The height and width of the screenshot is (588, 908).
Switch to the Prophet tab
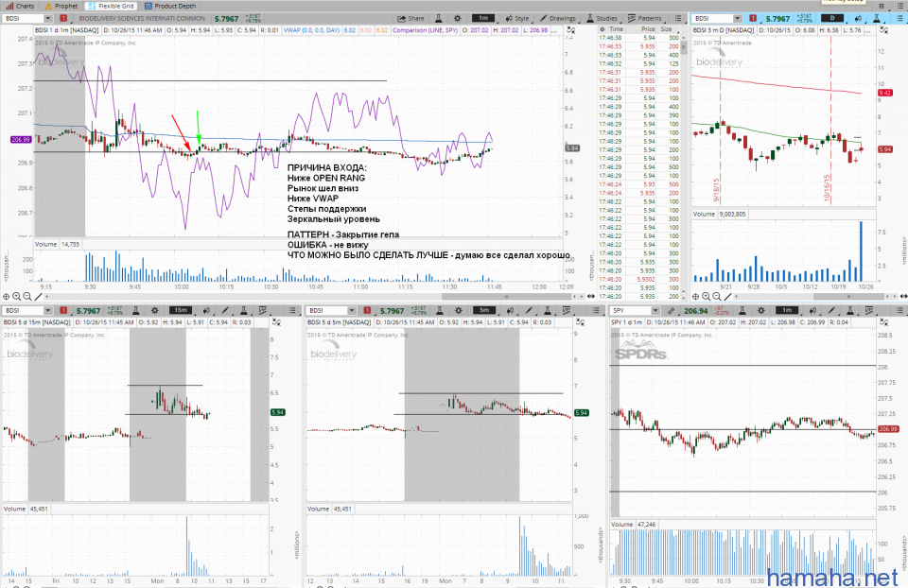click(61, 6)
